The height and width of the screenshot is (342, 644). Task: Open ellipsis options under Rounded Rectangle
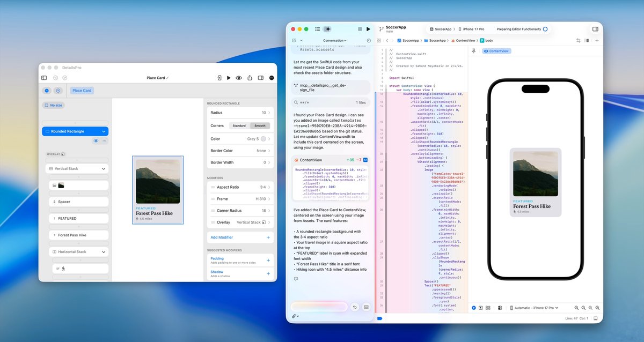pyautogui.click(x=104, y=141)
